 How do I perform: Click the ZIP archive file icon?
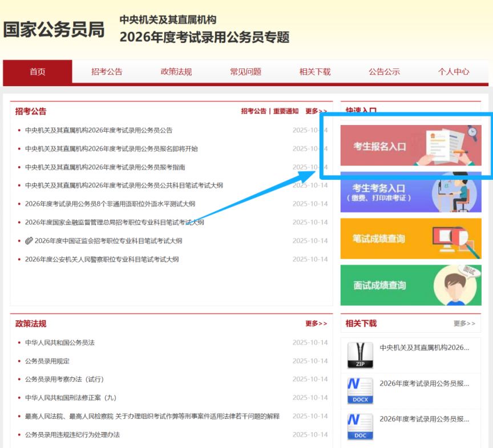(359, 354)
